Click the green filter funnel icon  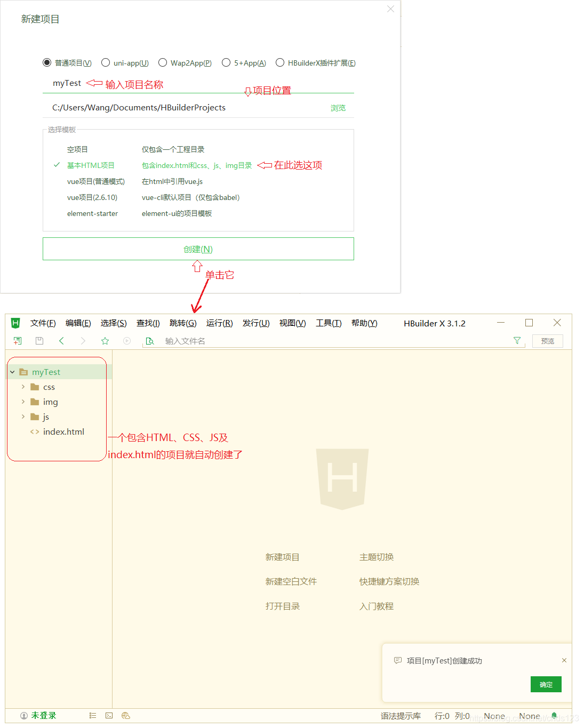(517, 340)
